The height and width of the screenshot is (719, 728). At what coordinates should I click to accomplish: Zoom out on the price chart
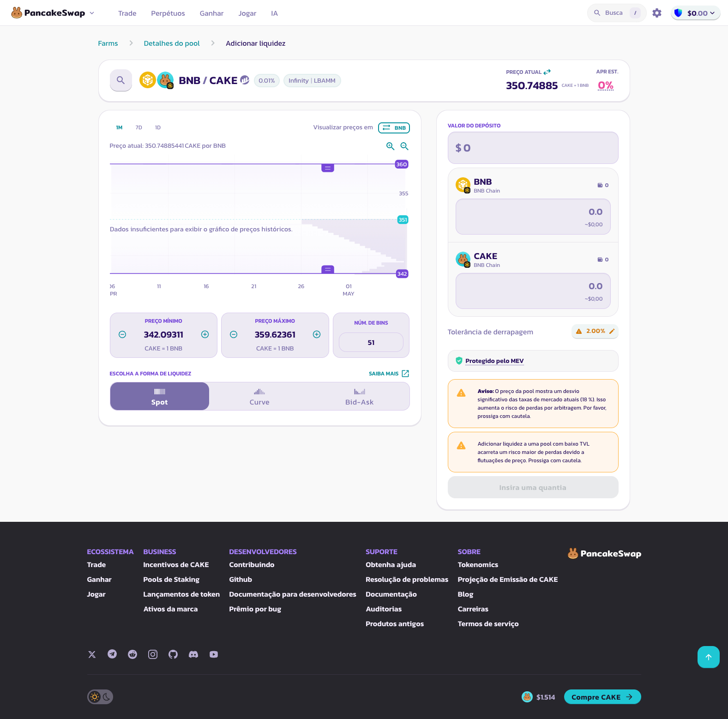[x=404, y=146]
